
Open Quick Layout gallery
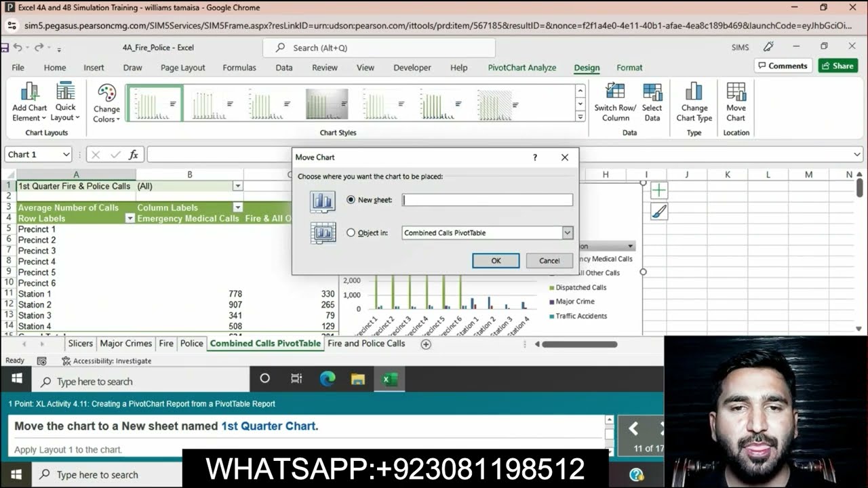point(66,102)
